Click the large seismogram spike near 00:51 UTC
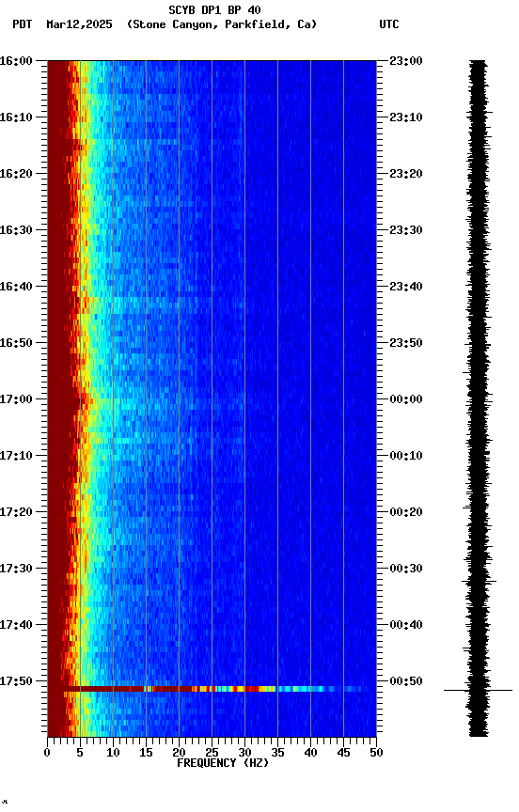 coord(478,691)
